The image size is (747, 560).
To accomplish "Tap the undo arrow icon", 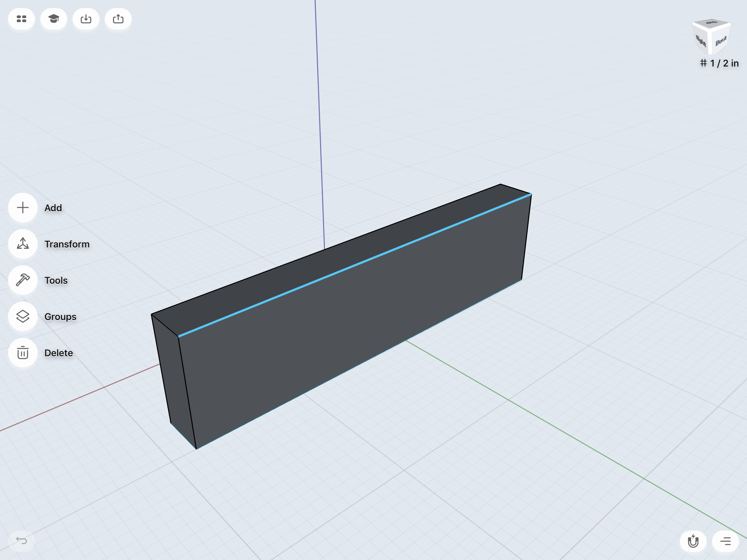I will (x=21, y=541).
